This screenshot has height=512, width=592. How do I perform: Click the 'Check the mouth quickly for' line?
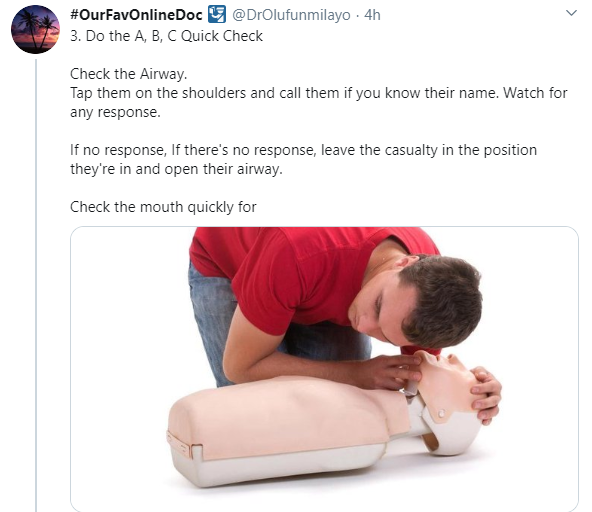pos(163,207)
